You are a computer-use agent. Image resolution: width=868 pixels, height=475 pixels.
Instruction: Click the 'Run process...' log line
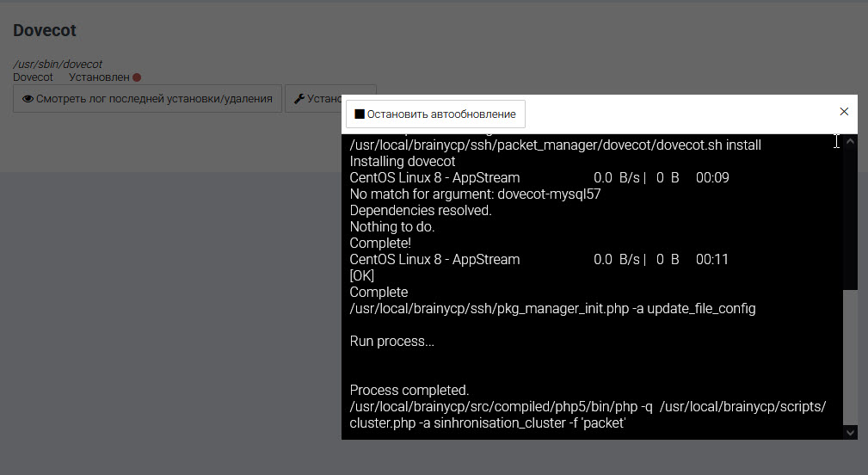392,341
